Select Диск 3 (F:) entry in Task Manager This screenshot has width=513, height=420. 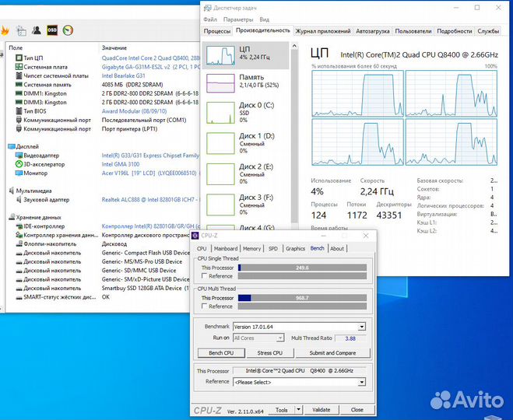coord(245,205)
